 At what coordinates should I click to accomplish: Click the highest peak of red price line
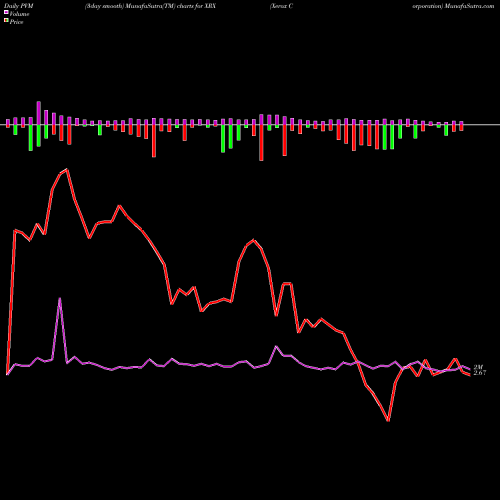[67, 170]
